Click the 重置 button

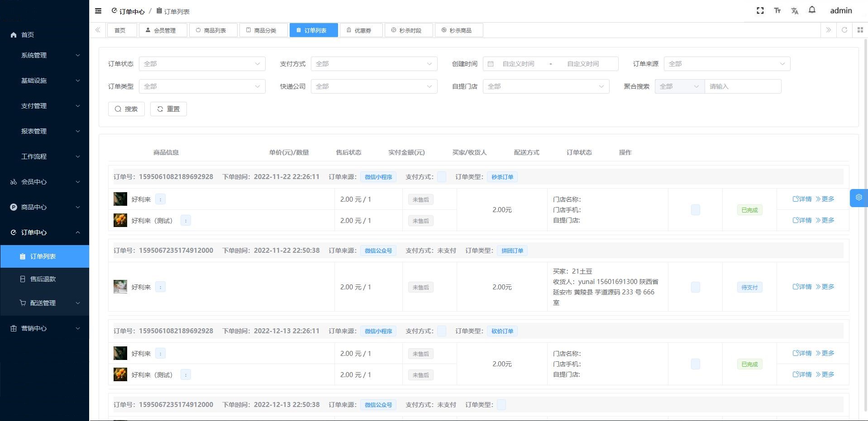tap(168, 109)
